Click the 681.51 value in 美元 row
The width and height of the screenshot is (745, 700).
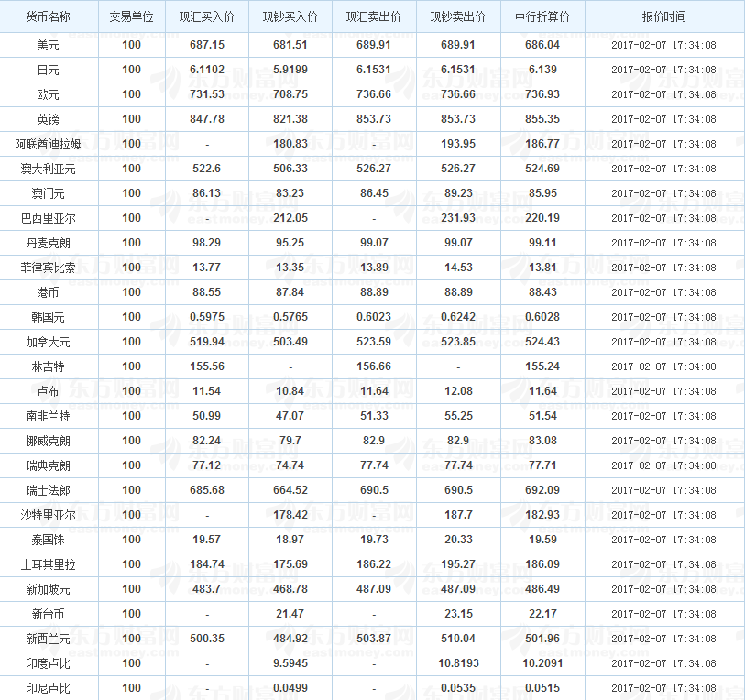click(290, 45)
